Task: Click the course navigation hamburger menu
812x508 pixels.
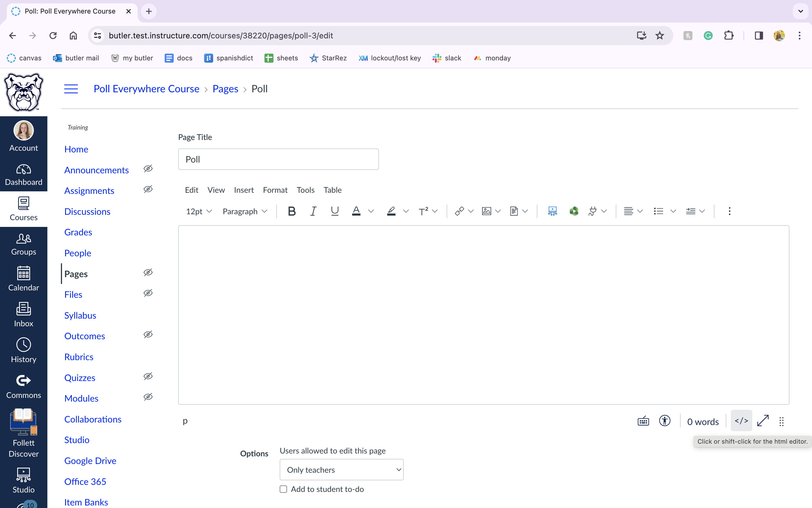Action: coord(71,89)
